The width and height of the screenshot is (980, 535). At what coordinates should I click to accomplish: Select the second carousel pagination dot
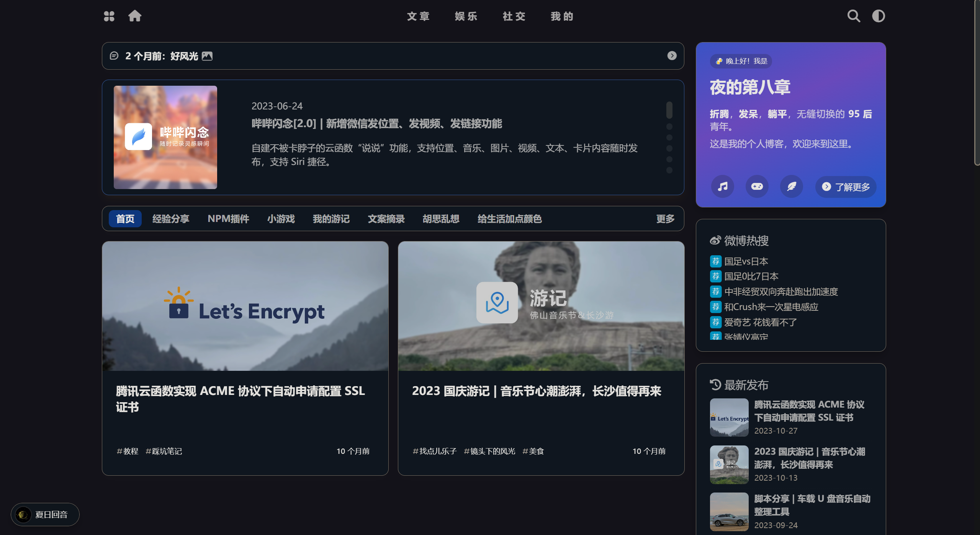click(x=669, y=126)
